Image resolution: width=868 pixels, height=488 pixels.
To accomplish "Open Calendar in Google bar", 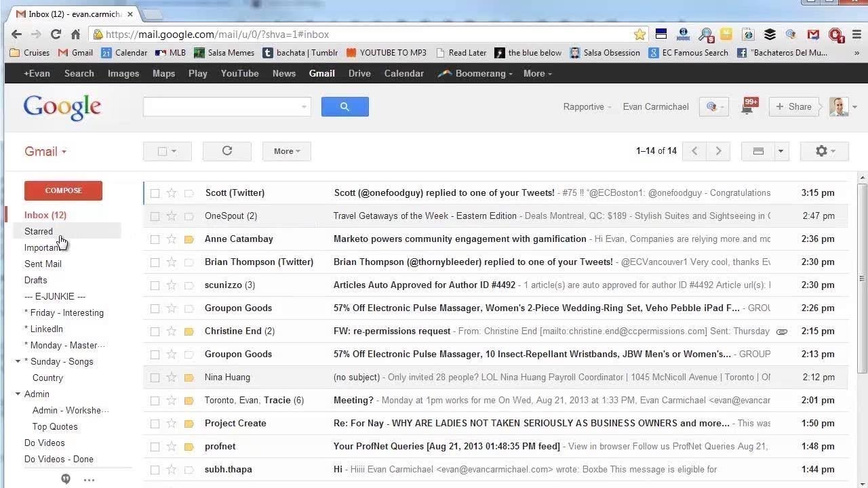I will pos(403,73).
